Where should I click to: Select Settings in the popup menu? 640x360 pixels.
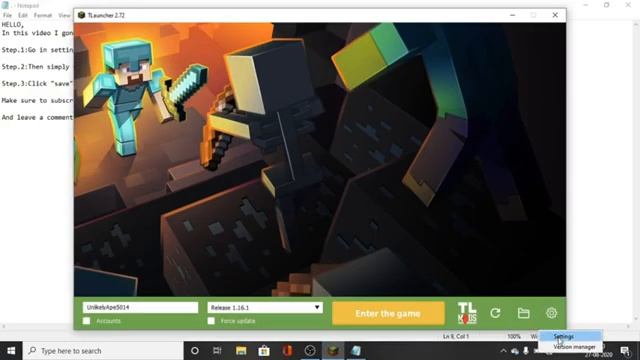click(570, 336)
